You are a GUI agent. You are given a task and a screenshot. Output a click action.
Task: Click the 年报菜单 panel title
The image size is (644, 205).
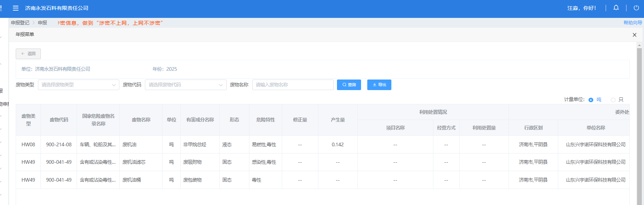pos(25,34)
